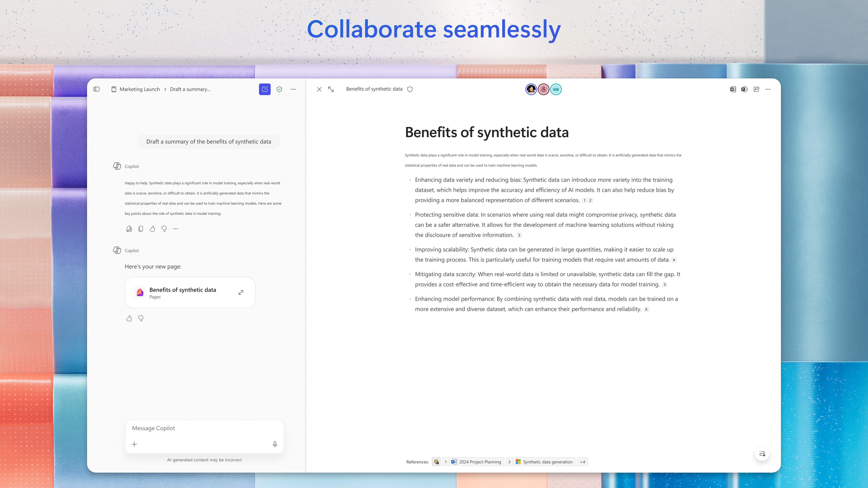
Task: Share the Benefits of synthetic data page
Action: pos(756,89)
